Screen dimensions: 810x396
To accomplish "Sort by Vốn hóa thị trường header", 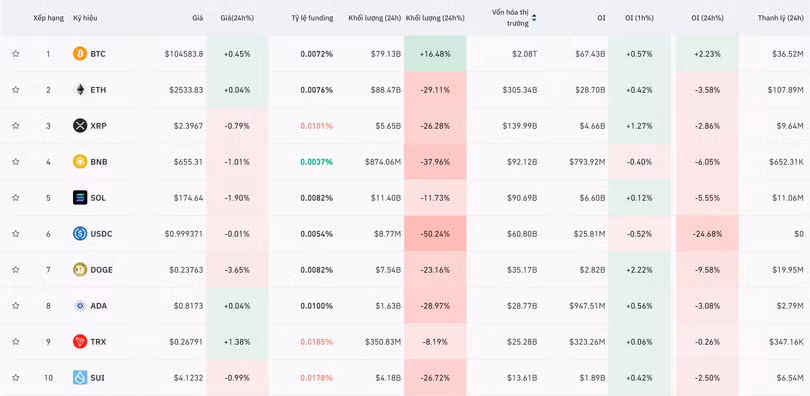I will coord(510,18).
